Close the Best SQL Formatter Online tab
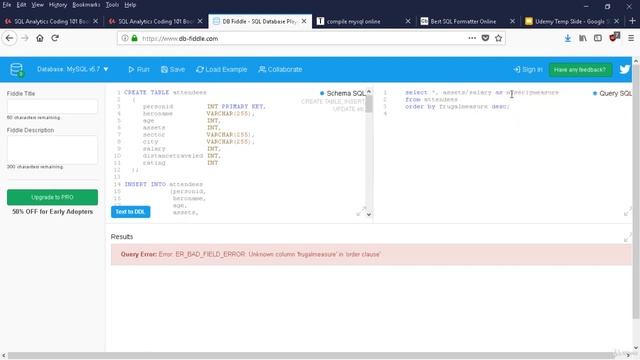 pos(512,21)
